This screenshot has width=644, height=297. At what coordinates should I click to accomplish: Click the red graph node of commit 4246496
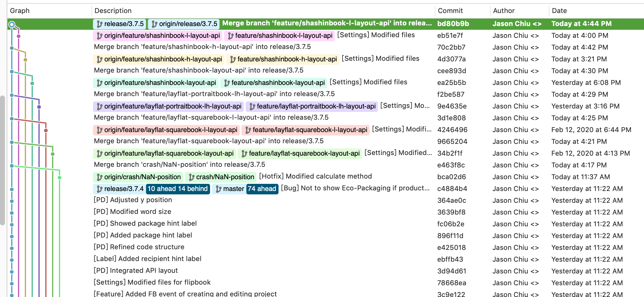(x=46, y=131)
